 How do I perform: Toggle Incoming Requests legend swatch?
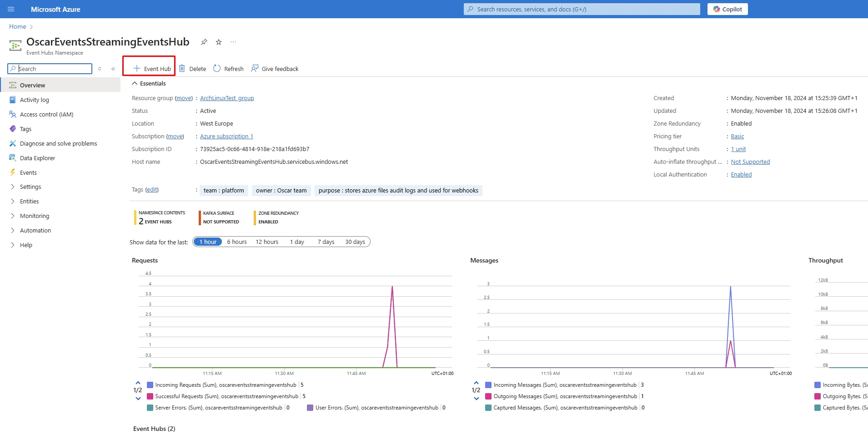point(150,385)
